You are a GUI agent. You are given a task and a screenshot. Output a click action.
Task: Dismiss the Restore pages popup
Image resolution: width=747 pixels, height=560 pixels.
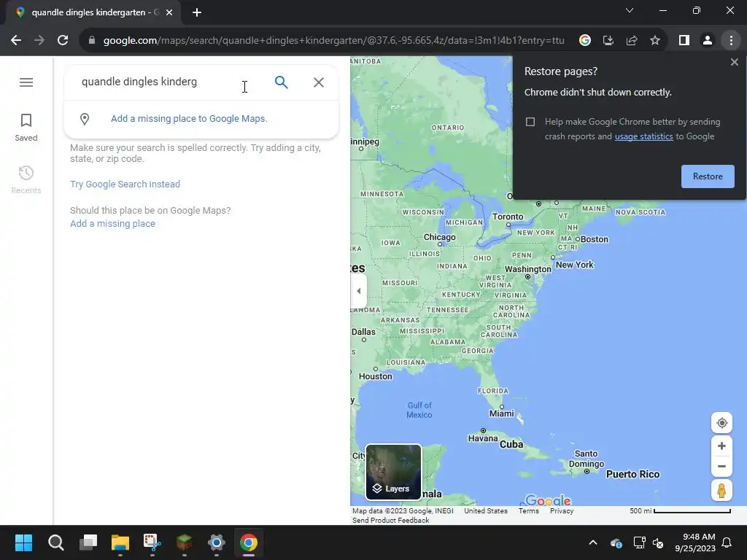tap(734, 62)
